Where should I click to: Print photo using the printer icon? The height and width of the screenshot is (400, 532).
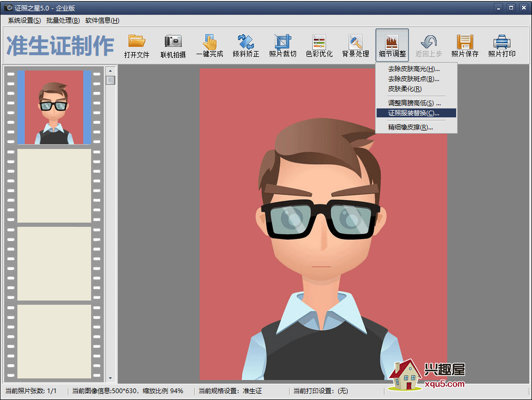[x=501, y=42]
